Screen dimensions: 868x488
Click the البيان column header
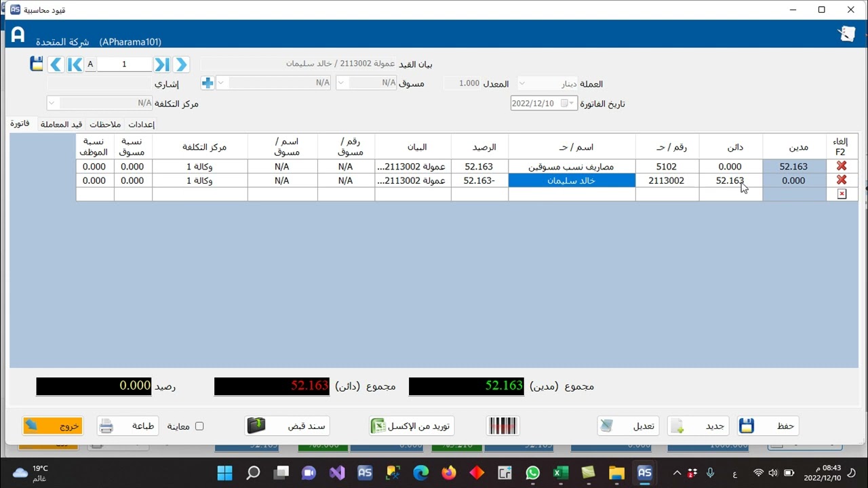tap(413, 147)
